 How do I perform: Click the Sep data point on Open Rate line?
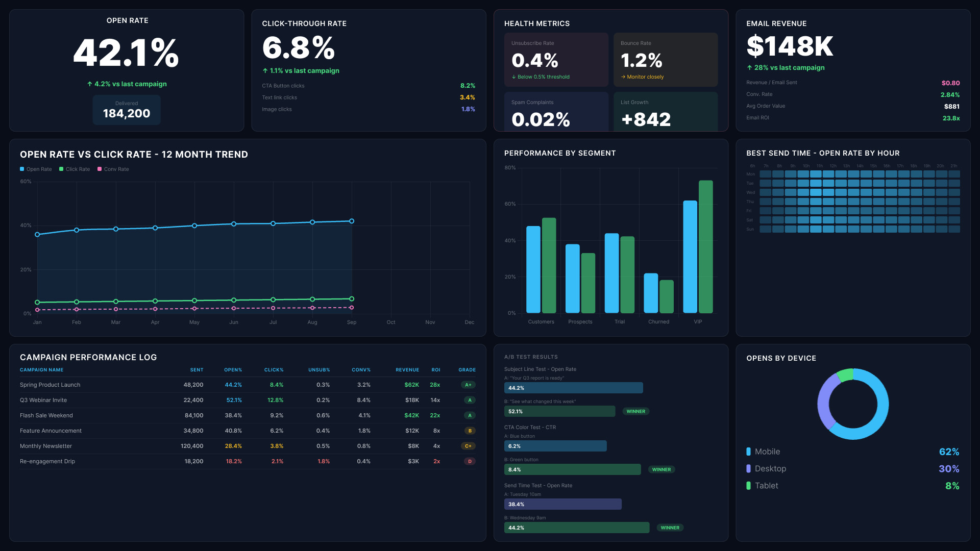pyautogui.click(x=352, y=221)
